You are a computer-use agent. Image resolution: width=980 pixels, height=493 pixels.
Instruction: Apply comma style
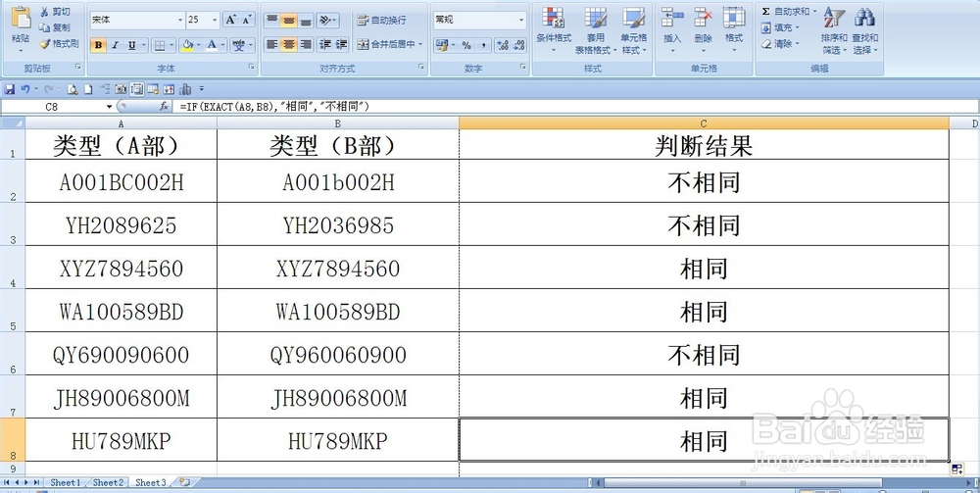pos(482,45)
